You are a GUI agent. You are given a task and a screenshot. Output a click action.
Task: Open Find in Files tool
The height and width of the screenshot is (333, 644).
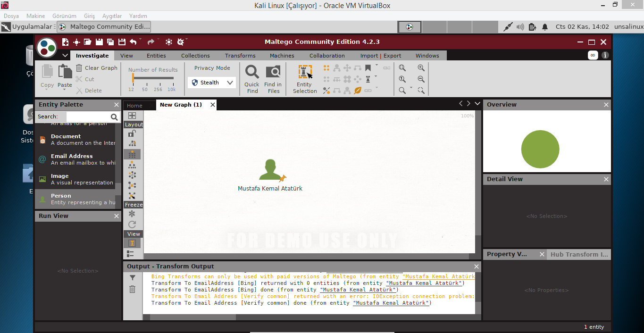pyautogui.click(x=273, y=79)
